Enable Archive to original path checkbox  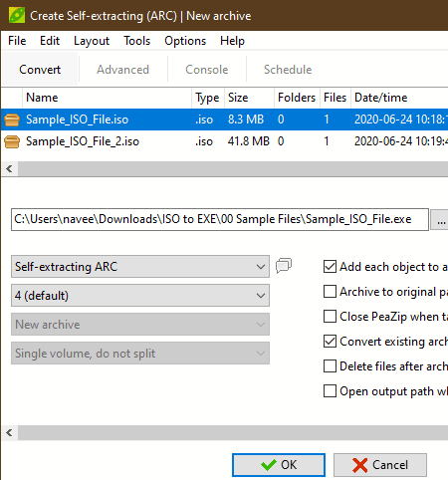(x=330, y=292)
